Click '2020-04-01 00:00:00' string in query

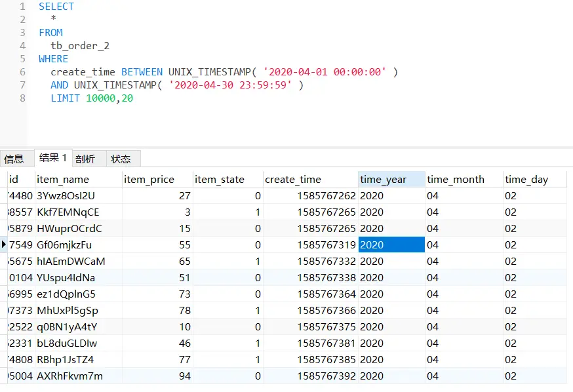pyautogui.click(x=325, y=72)
